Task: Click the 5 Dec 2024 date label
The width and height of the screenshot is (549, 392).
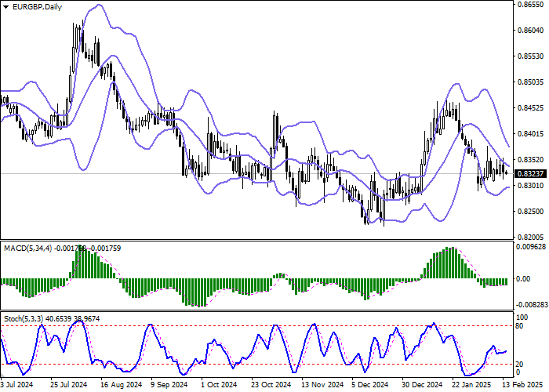Action: pyautogui.click(x=372, y=385)
